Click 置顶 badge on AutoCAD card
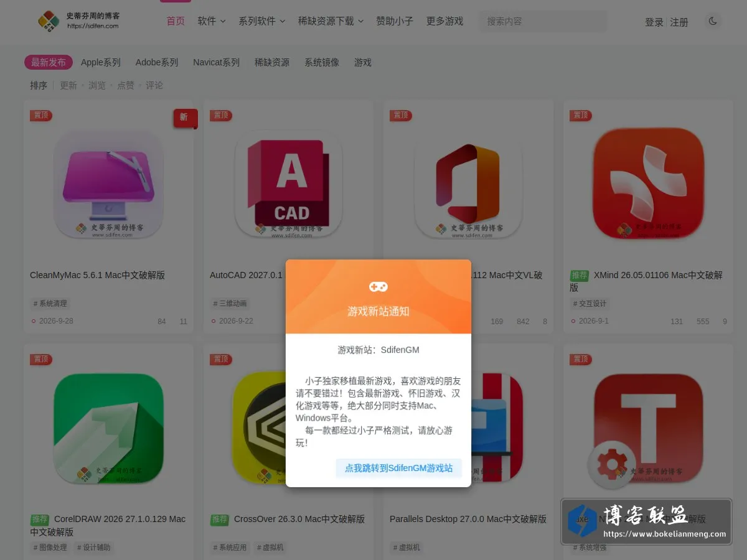 point(221,115)
